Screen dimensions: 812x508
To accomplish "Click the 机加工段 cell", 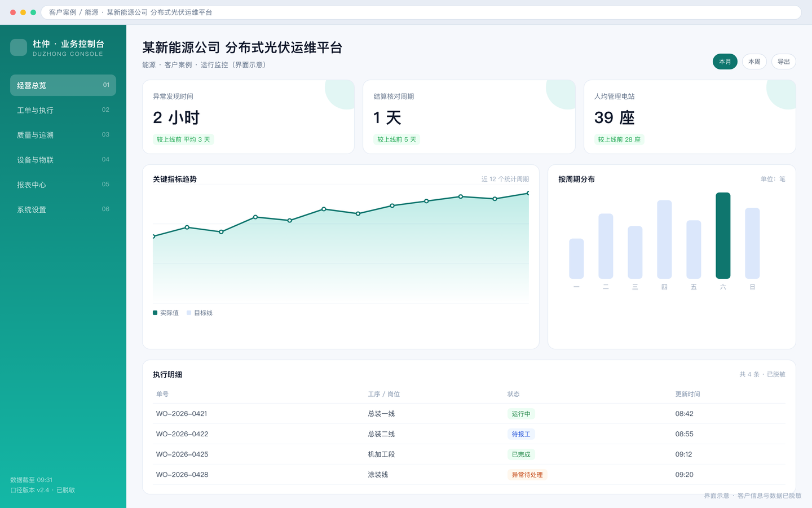I will [382, 454].
